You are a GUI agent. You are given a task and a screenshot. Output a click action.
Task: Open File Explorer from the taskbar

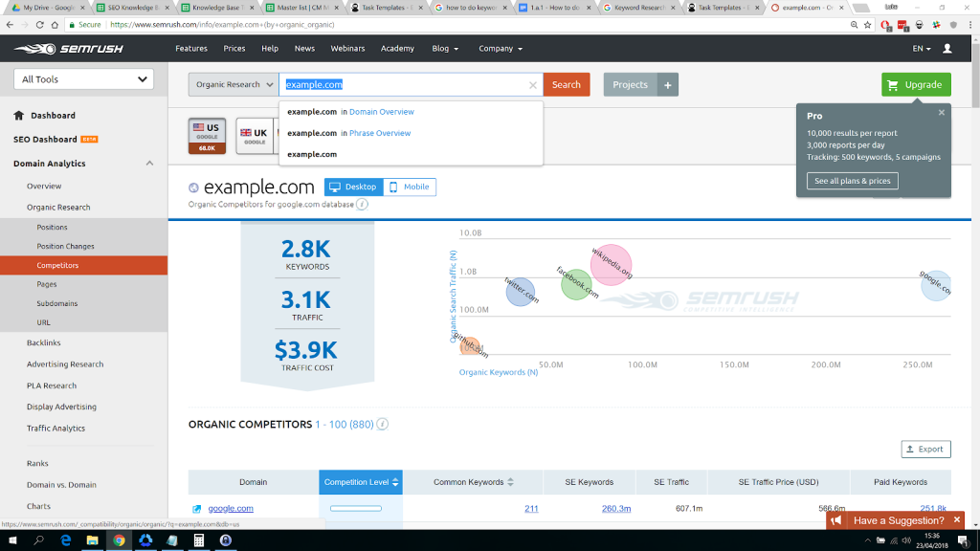point(92,540)
